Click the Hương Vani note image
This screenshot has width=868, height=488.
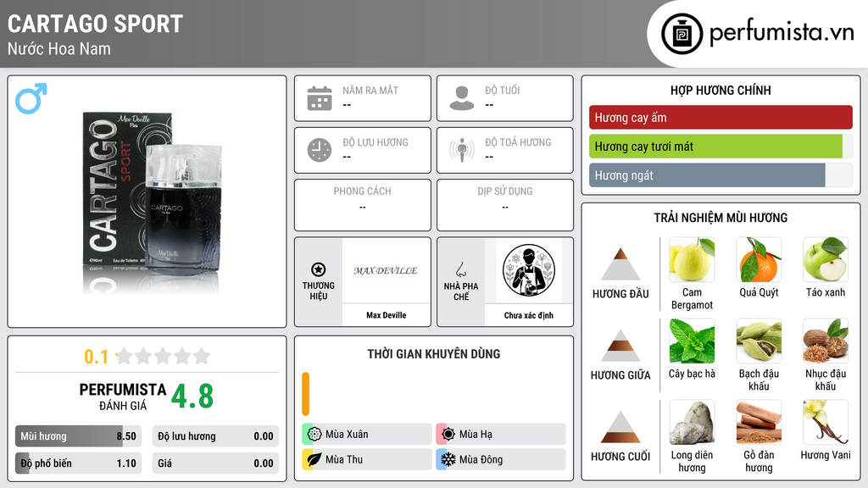(826, 422)
